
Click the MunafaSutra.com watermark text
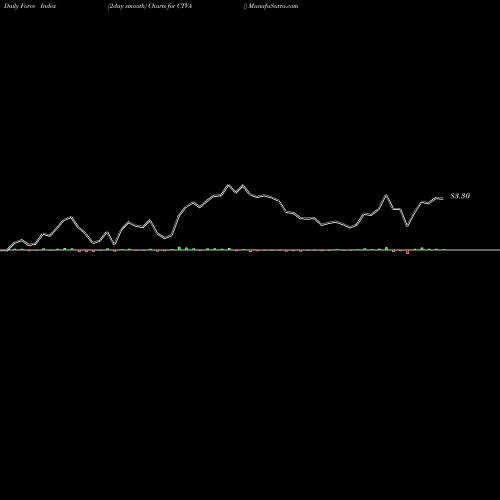point(273,6)
